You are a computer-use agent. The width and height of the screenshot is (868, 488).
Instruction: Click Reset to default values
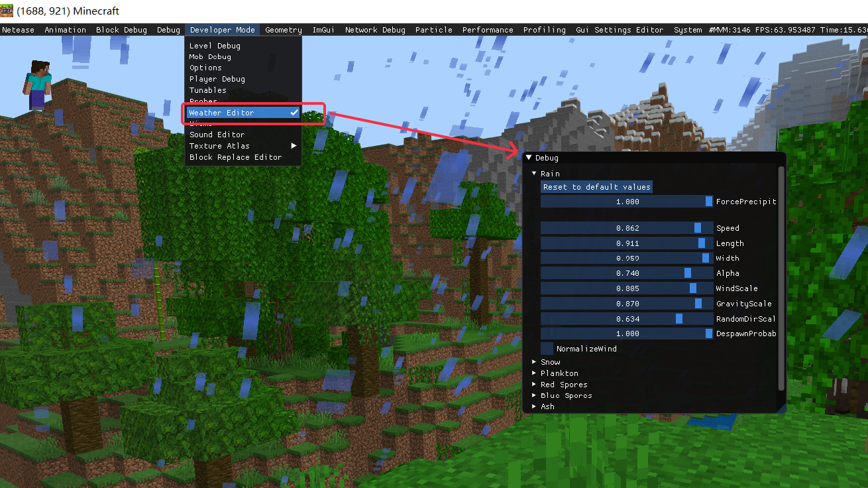click(x=596, y=187)
